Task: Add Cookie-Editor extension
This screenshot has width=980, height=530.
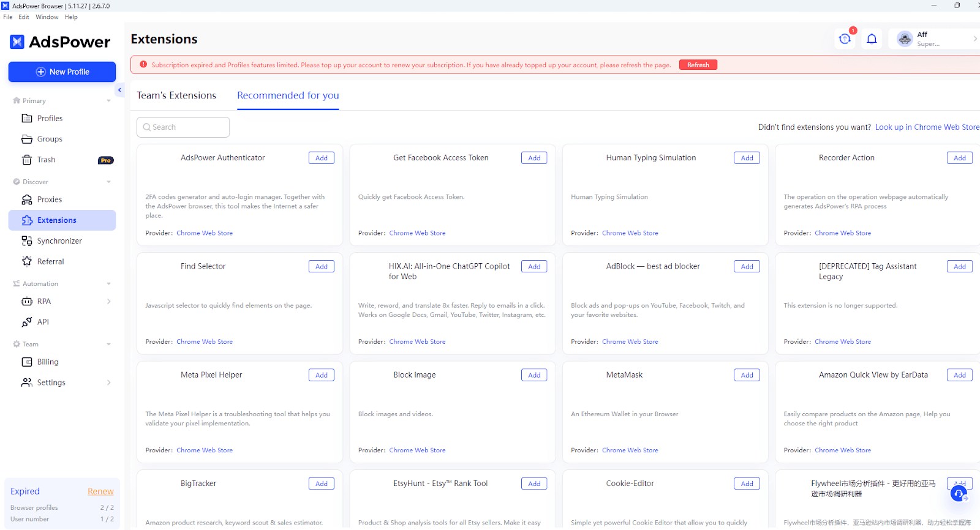Action: tap(747, 483)
